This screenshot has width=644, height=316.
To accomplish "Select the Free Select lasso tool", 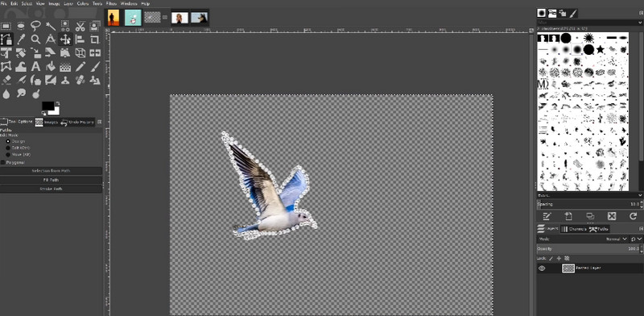I will (35, 26).
